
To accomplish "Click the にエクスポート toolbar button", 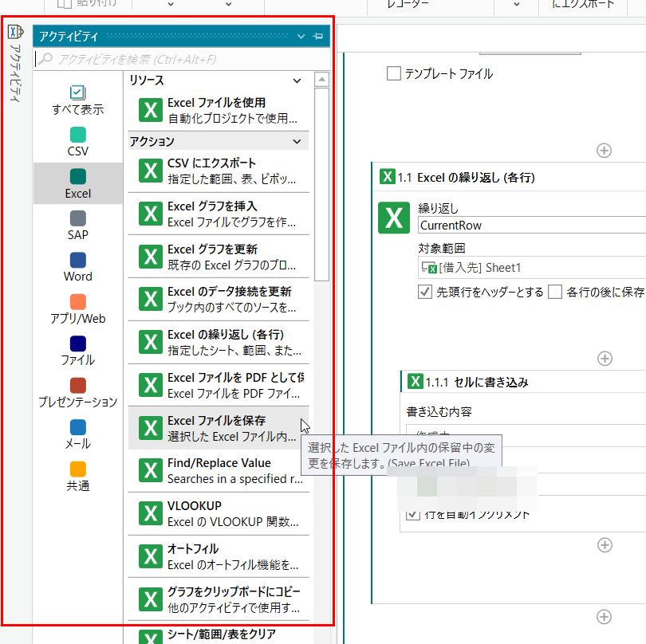I will pyautogui.click(x=582, y=4).
